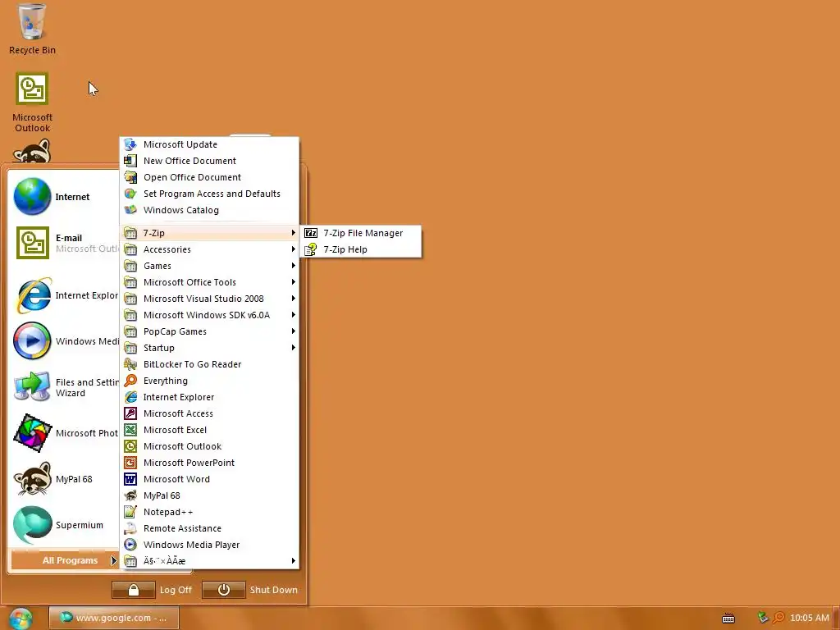The width and height of the screenshot is (840, 630).
Task: Expand the Startup submenu
Action: pyautogui.click(x=209, y=348)
